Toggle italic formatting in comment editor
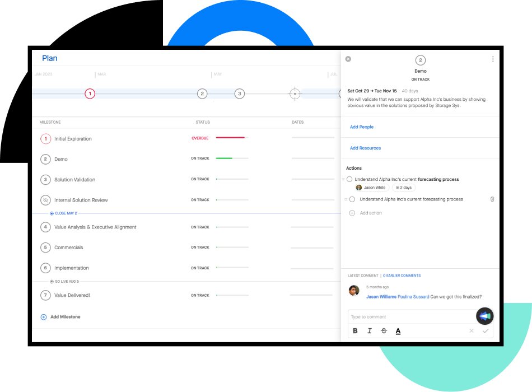Viewport: 532px width, 392px height. pos(370,331)
